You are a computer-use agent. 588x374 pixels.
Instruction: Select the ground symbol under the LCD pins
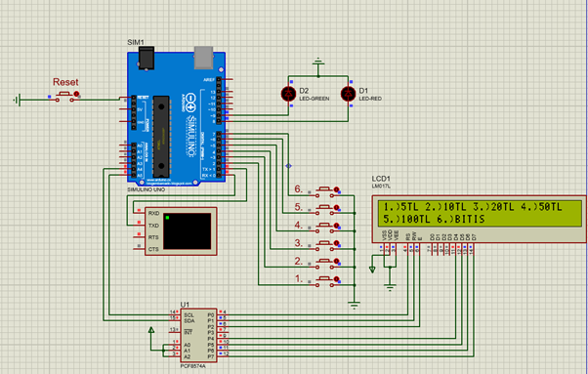[390, 287]
